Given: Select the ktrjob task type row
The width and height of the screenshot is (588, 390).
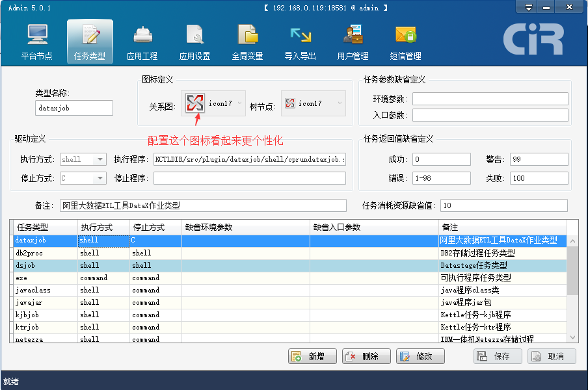Looking at the screenshot, I should tap(290, 327).
